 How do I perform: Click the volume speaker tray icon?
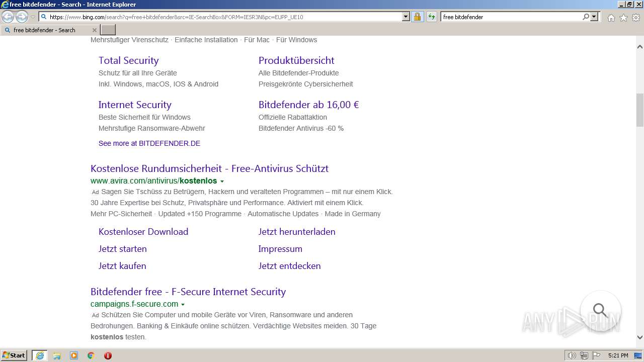pyautogui.click(x=572, y=355)
